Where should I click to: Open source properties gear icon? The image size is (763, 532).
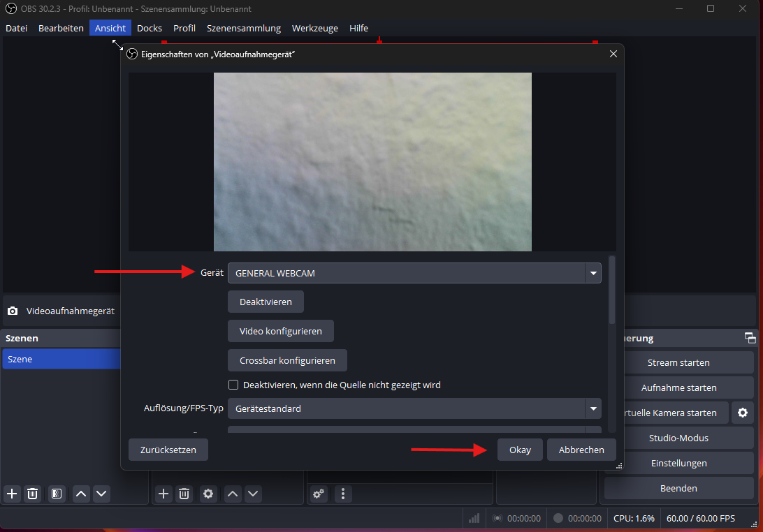[208, 494]
